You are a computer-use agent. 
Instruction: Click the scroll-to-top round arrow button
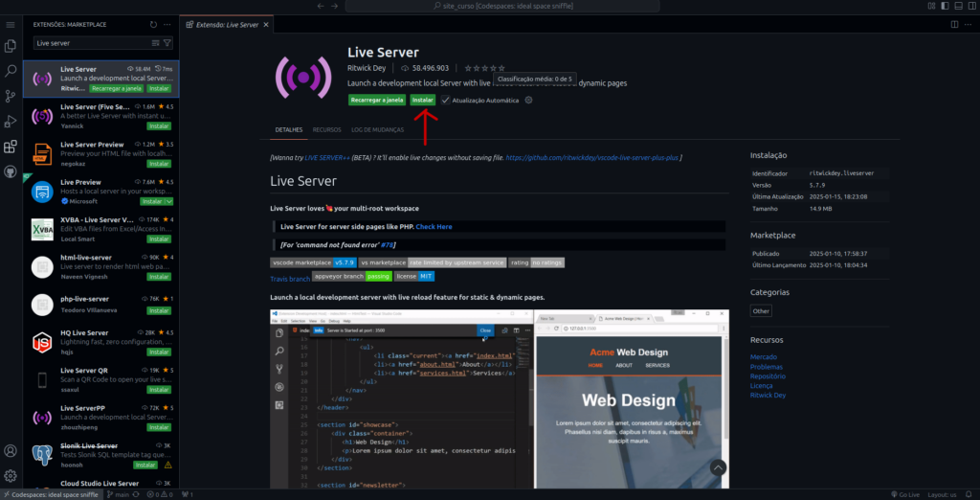(x=718, y=467)
